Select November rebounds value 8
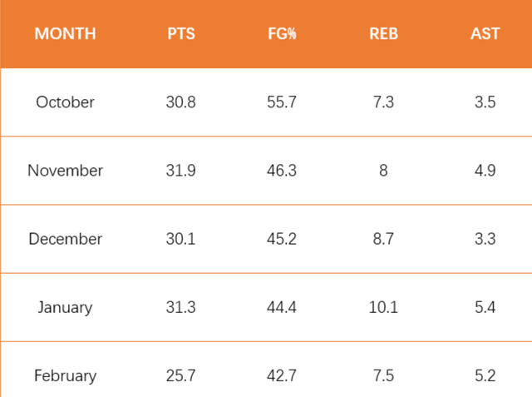 tap(383, 171)
